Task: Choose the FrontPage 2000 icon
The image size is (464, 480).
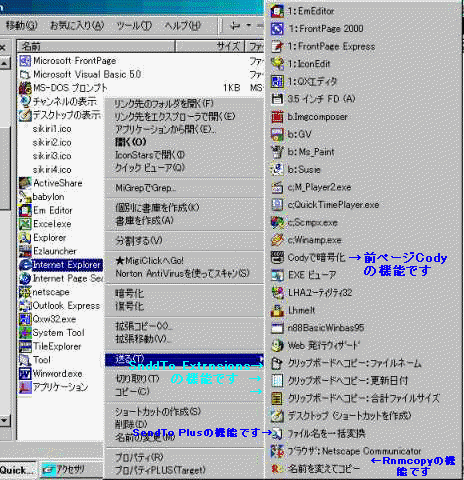Action: [x=277, y=29]
